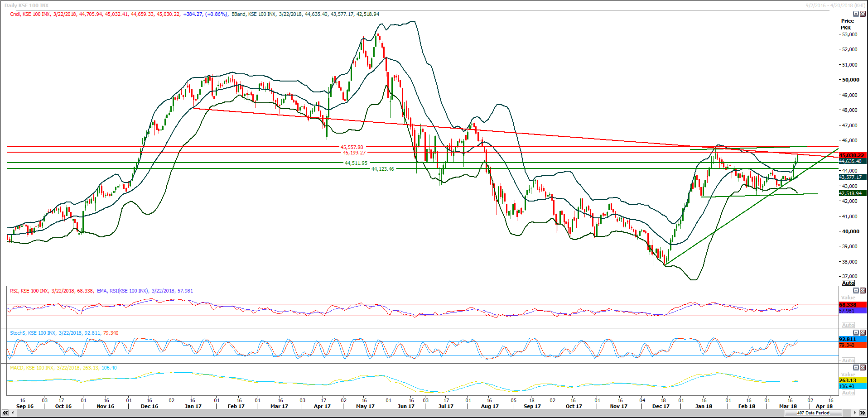Select the 44,123.46 support line label

click(x=383, y=169)
